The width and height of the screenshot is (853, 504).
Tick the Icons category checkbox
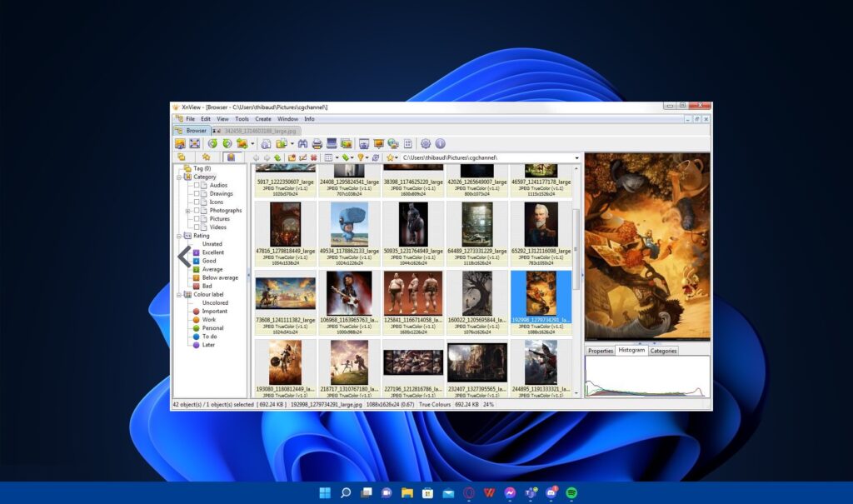(197, 202)
